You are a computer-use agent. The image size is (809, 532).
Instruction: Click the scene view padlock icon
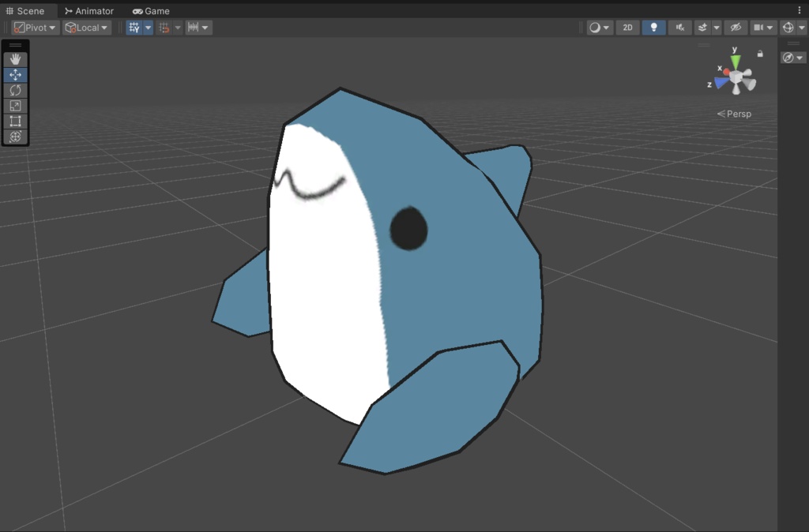[x=759, y=53]
